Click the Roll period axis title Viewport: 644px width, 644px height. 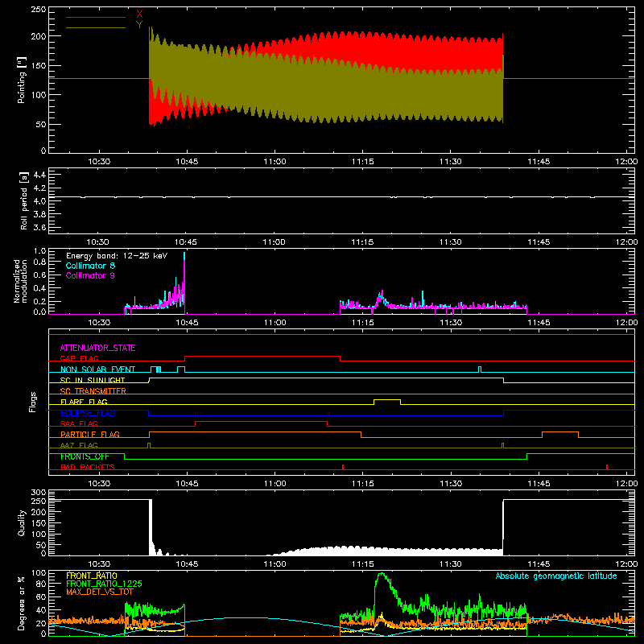click(x=24, y=200)
